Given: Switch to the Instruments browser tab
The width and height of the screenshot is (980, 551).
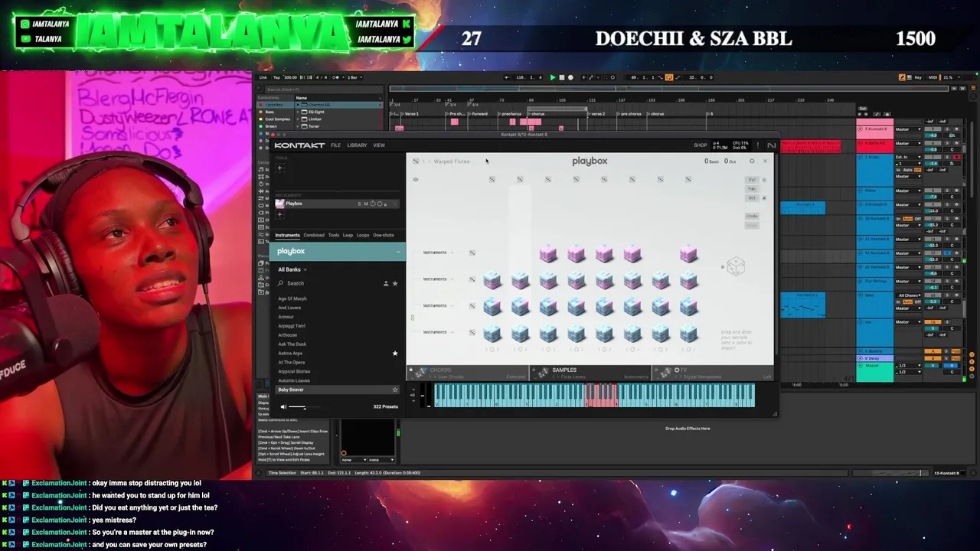Looking at the screenshot, I should [288, 235].
